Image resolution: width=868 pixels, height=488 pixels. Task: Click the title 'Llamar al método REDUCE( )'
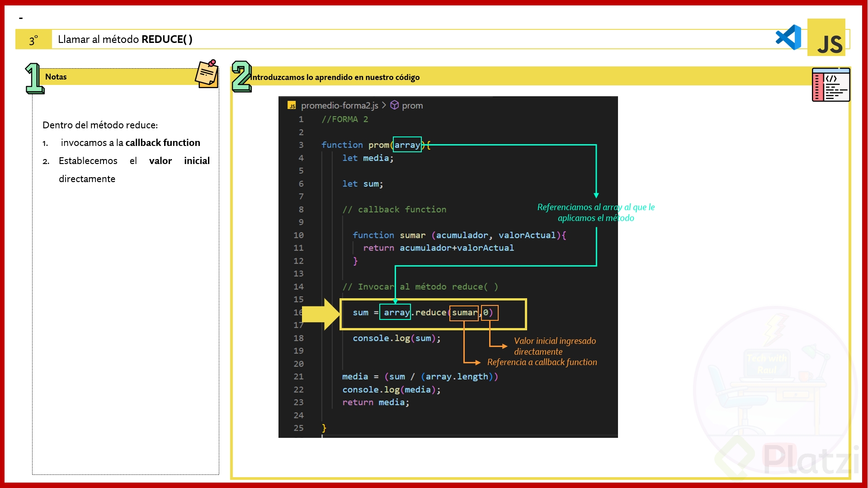click(x=125, y=39)
